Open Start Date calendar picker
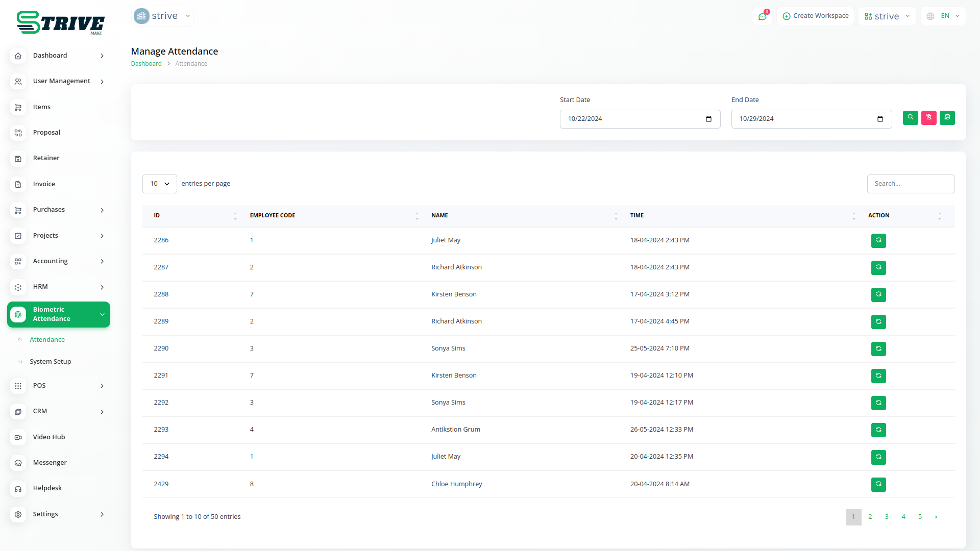 [x=708, y=119]
